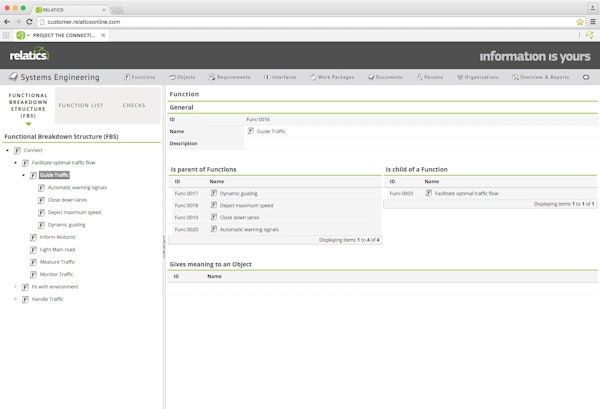
Task: Select Guide Traffic in the tree
Action: (54, 175)
